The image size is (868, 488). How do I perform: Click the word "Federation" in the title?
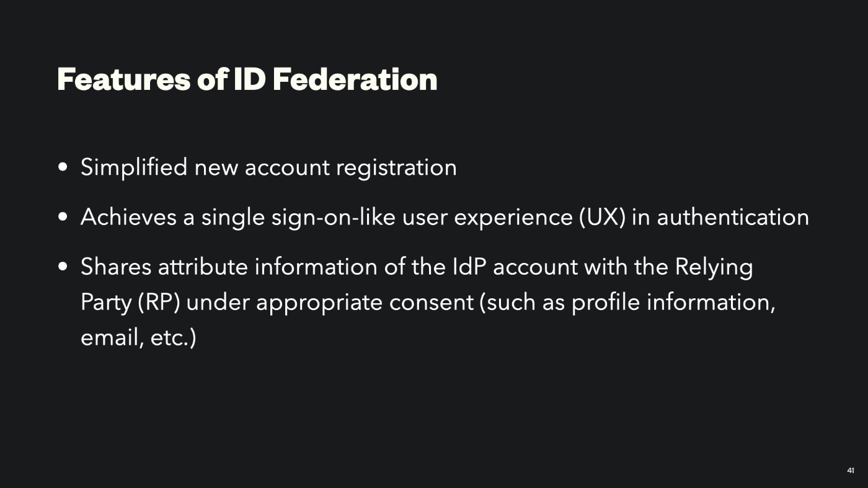[x=355, y=79]
